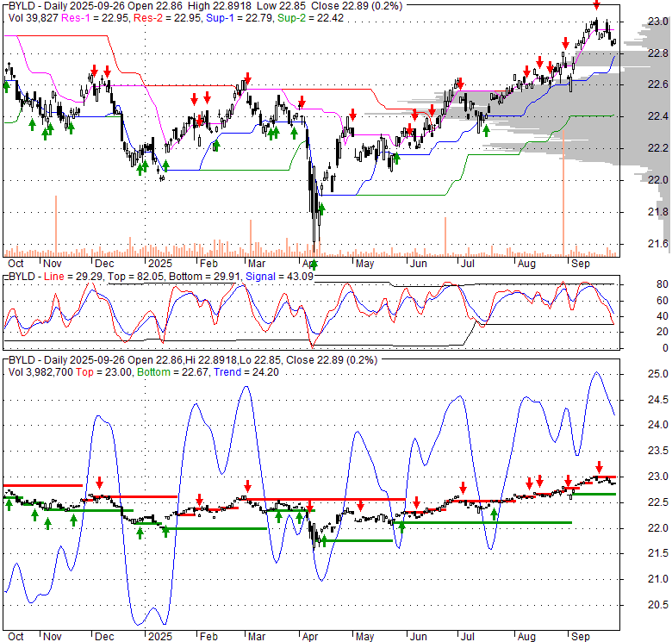Click the Nov label on bottom chart's time axis
Screen dimensions: 672x642
(53, 637)
